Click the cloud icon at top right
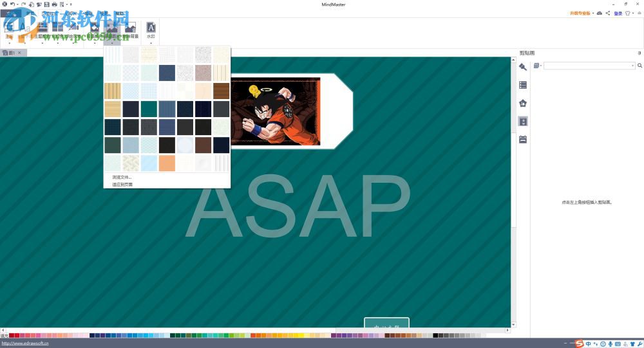This screenshot has width=644, height=348. (600, 13)
